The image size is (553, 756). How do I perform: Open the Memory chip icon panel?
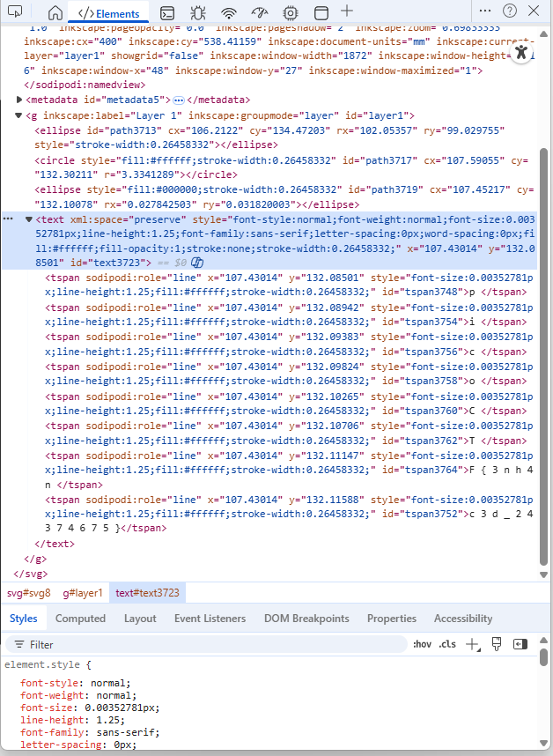[x=291, y=12]
